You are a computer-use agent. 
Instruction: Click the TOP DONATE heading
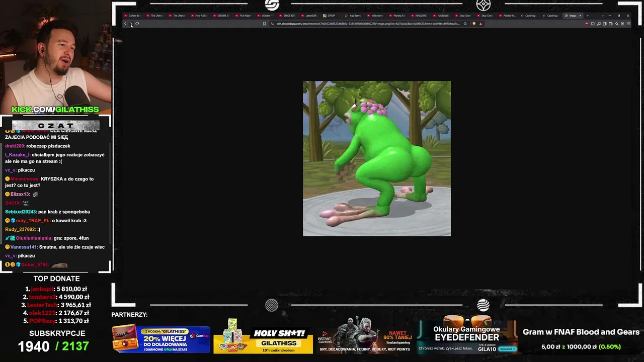point(56,279)
